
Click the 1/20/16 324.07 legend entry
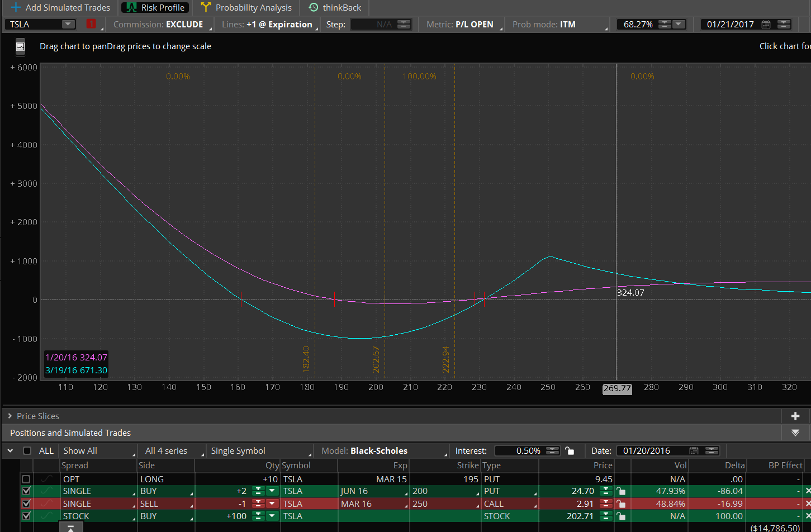click(x=76, y=358)
